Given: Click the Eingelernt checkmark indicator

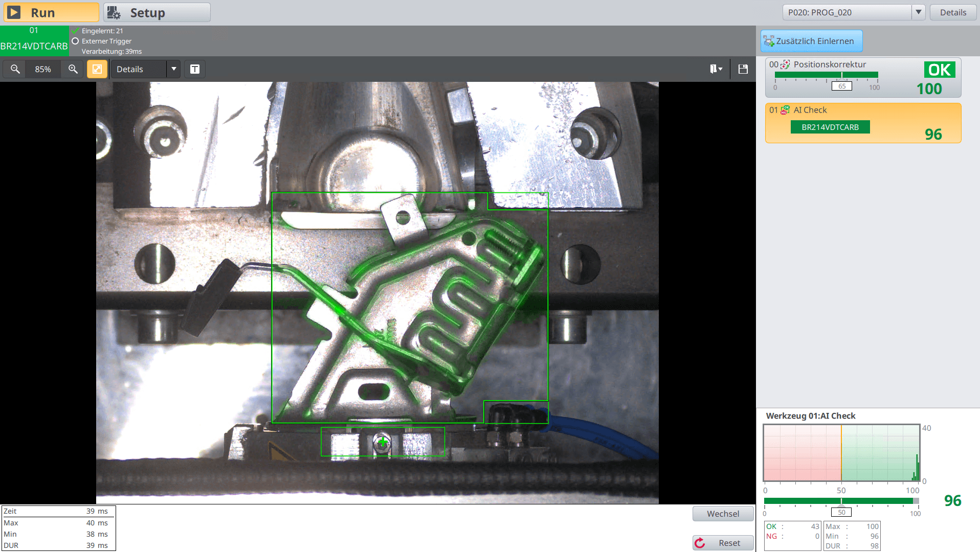Looking at the screenshot, I should (75, 31).
